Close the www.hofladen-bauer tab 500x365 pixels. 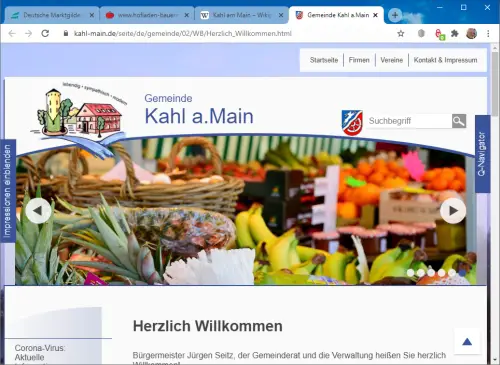[x=187, y=15]
